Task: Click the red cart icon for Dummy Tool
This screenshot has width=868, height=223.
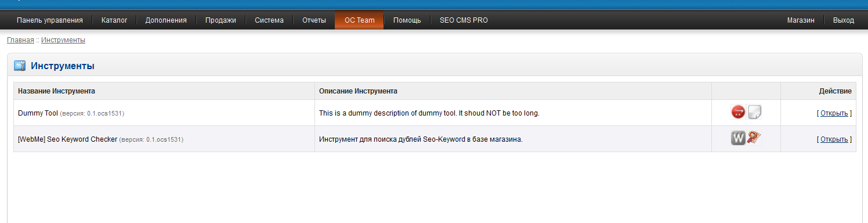Action: pos(738,112)
